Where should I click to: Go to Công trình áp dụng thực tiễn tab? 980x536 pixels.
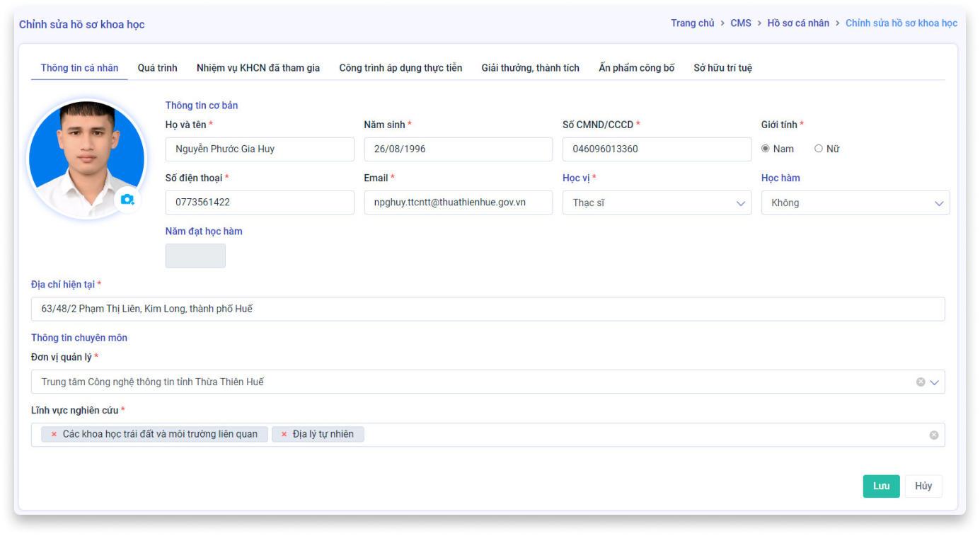400,68
